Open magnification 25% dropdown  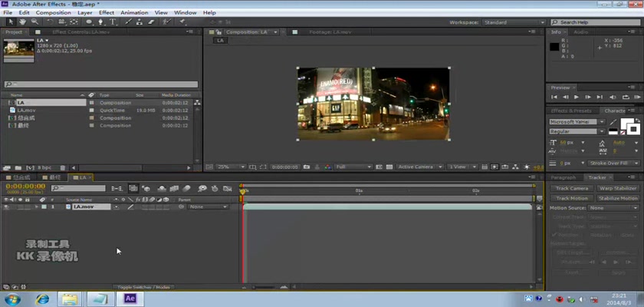pos(231,167)
